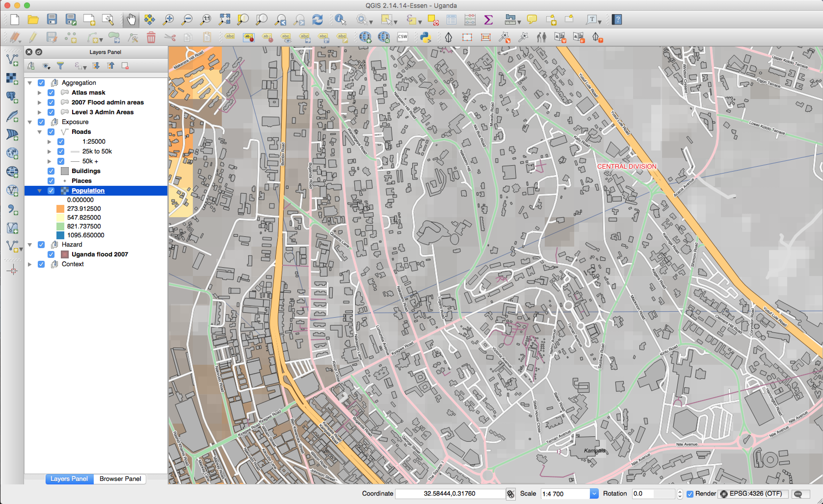Expand the 1:25000 roads rule
The height and width of the screenshot is (504, 823).
tap(49, 141)
